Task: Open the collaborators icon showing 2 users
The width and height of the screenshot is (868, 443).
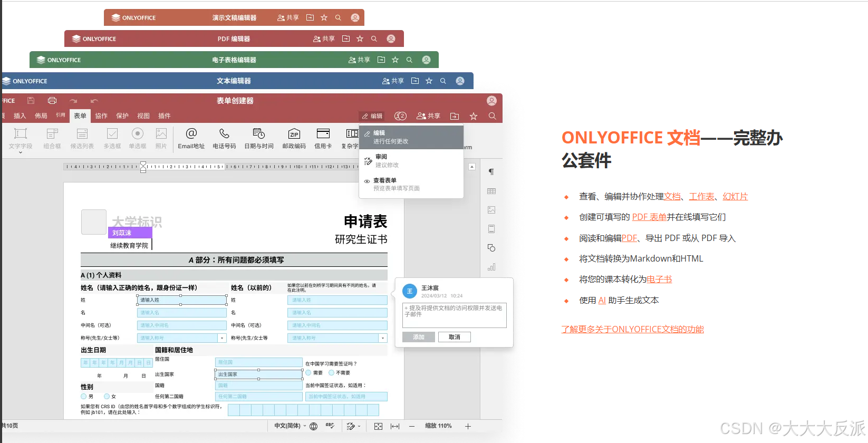Action: [x=400, y=116]
